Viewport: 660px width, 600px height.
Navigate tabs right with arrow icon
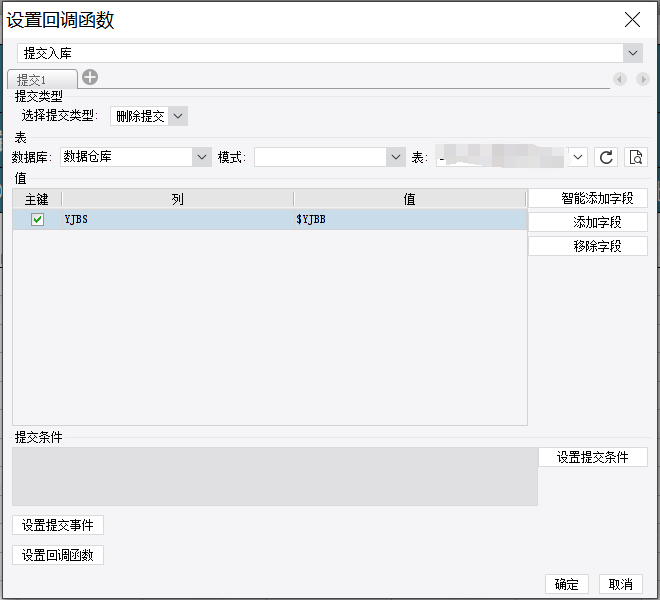pos(642,79)
